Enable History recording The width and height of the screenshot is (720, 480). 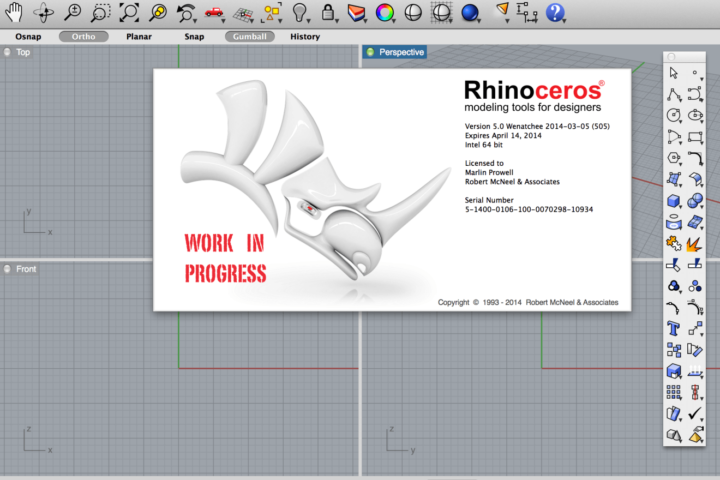(305, 37)
